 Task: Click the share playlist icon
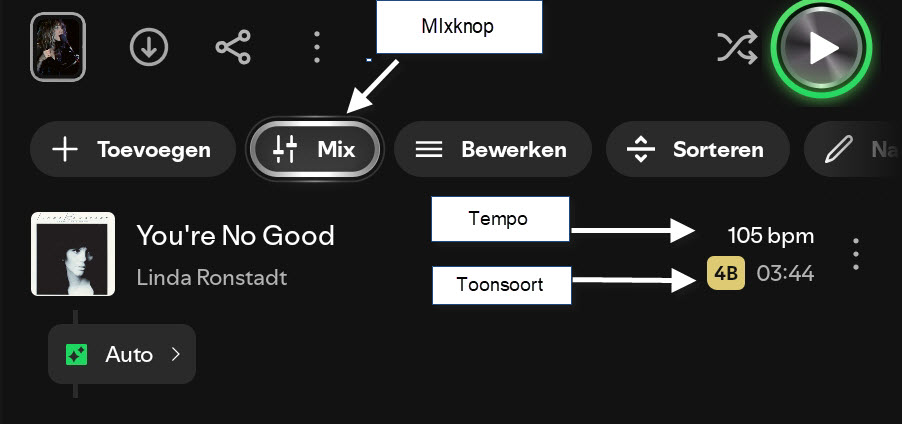(233, 47)
